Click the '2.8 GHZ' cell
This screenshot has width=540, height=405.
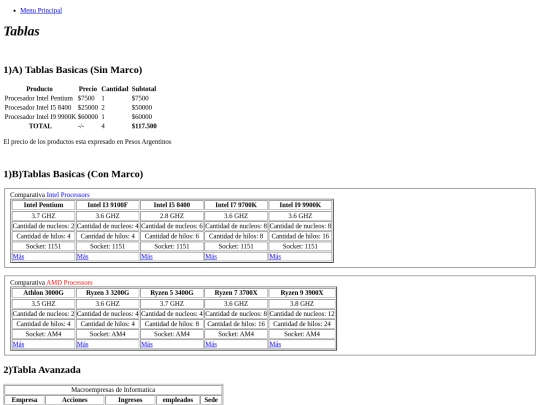click(x=172, y=216)
